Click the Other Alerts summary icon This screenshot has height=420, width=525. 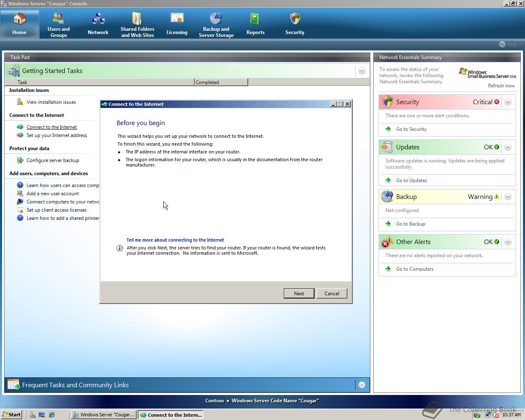point(387,242)
